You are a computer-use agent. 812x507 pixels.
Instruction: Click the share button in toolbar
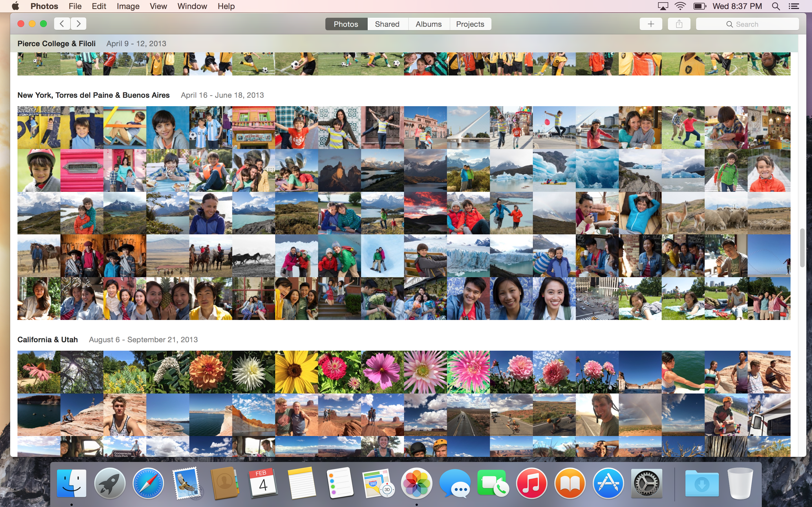(679, 24)
